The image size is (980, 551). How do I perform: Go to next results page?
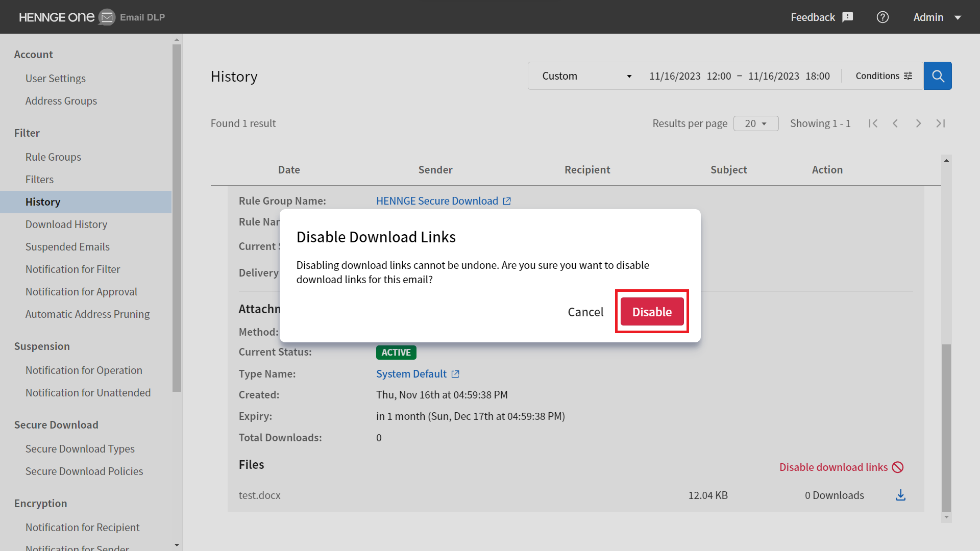918,123
